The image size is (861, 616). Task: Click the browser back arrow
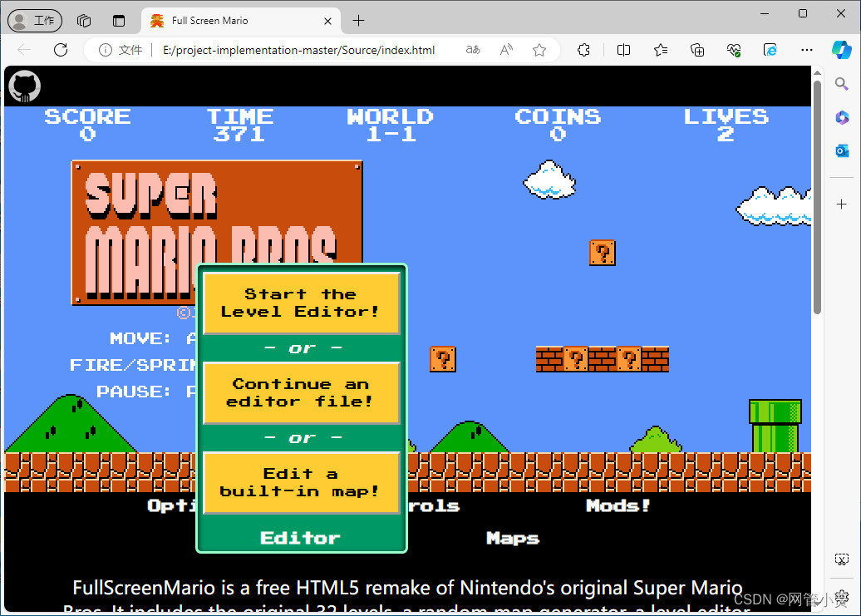[24, 50]
